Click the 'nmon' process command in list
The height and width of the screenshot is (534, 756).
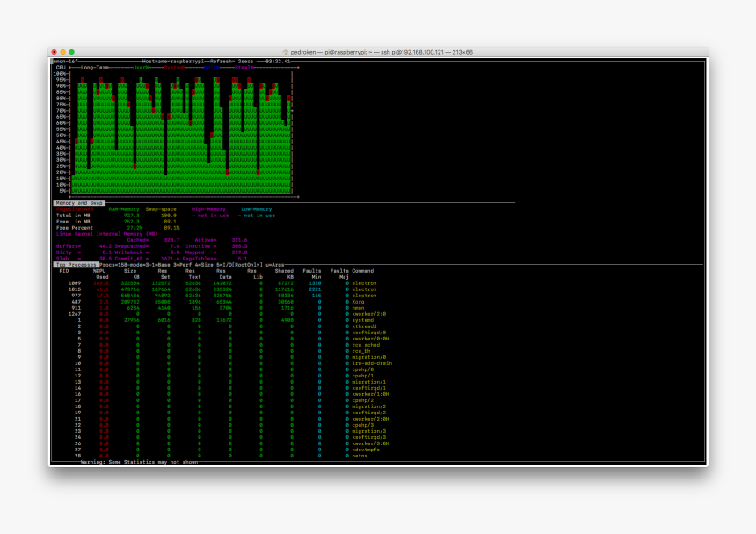pos(359,308)
